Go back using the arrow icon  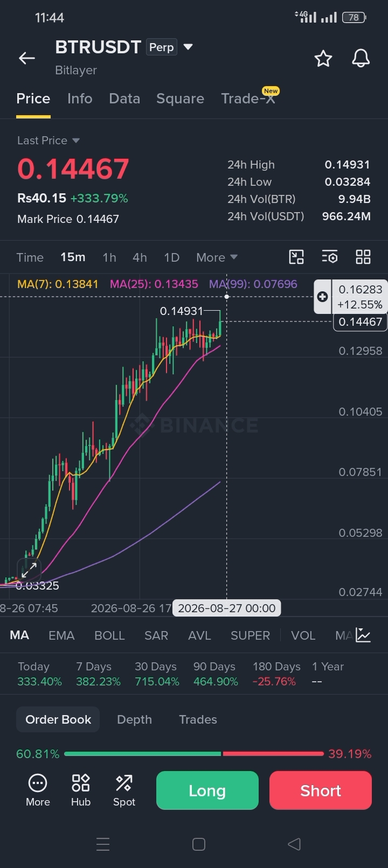(x=26, y=58)
